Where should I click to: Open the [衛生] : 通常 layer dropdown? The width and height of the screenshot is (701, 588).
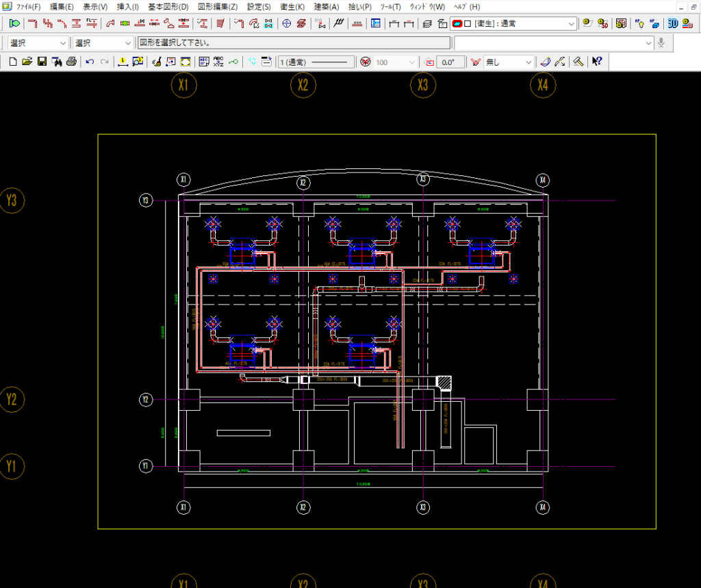click(x=571, y=24)
